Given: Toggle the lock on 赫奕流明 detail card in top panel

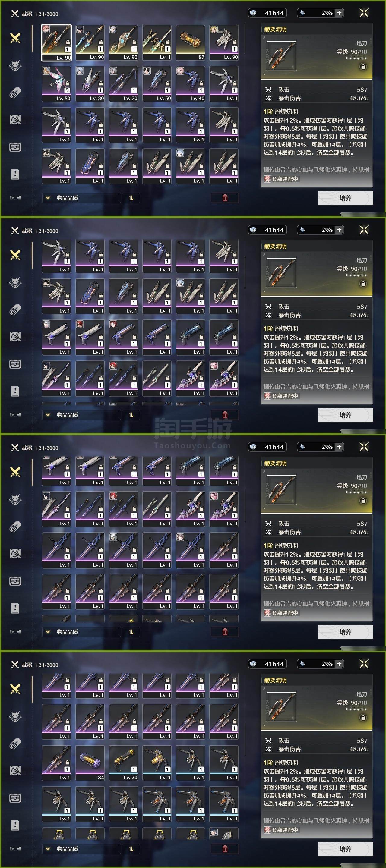Looking at the screenshot, I should [363, 67].
